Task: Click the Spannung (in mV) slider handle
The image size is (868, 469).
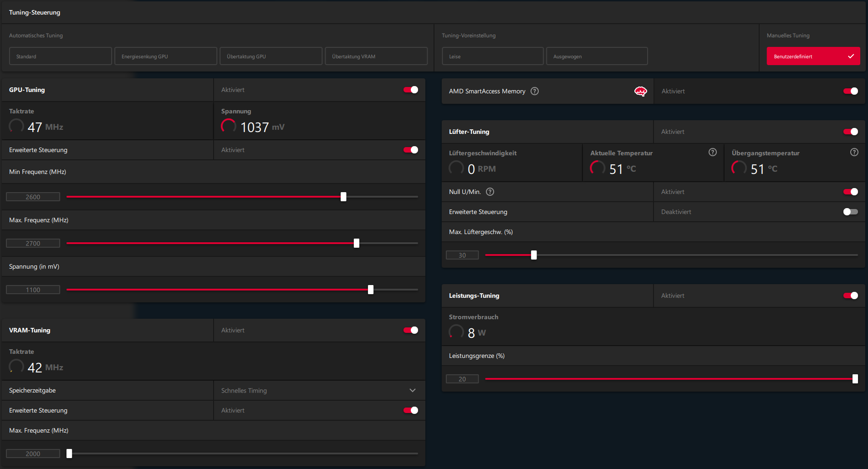Action: [x=371, y=290]
